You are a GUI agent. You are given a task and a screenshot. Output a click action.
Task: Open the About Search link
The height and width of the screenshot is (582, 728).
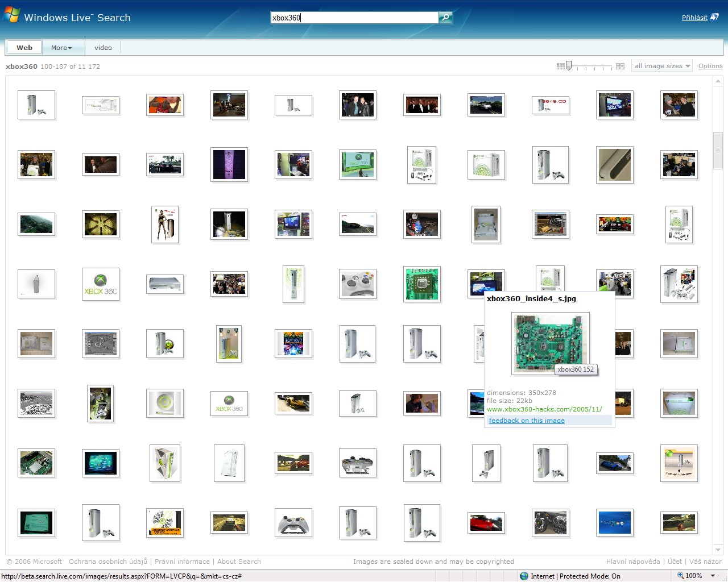(x=239, y=562)
